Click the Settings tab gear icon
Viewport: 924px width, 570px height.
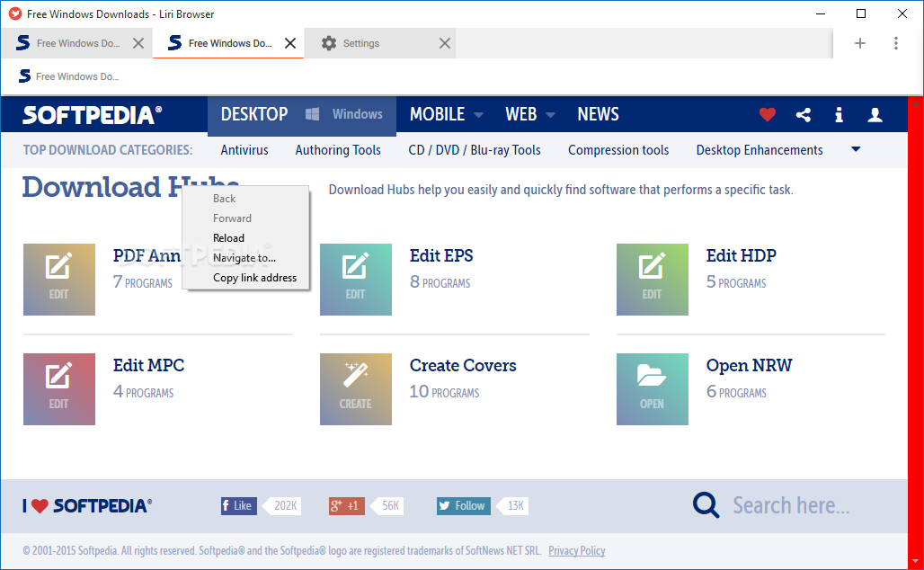tap(329, 43)
